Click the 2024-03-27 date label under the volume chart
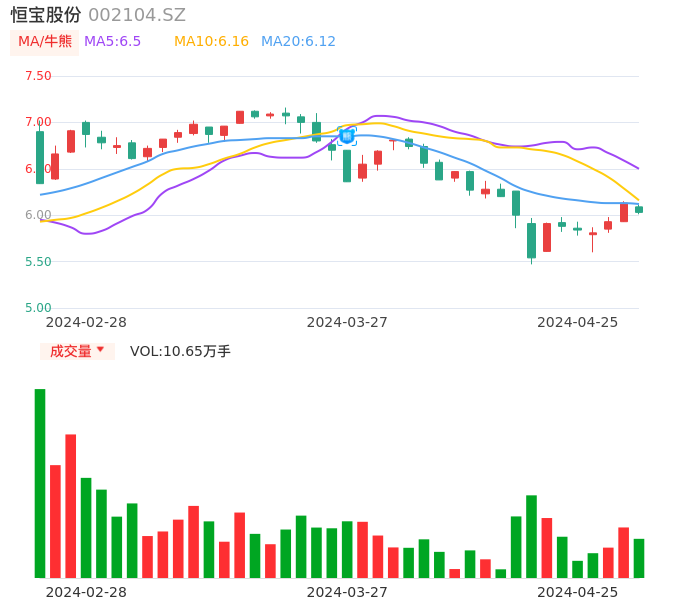This screenshot has width=686, height=606. pos(347,592)
